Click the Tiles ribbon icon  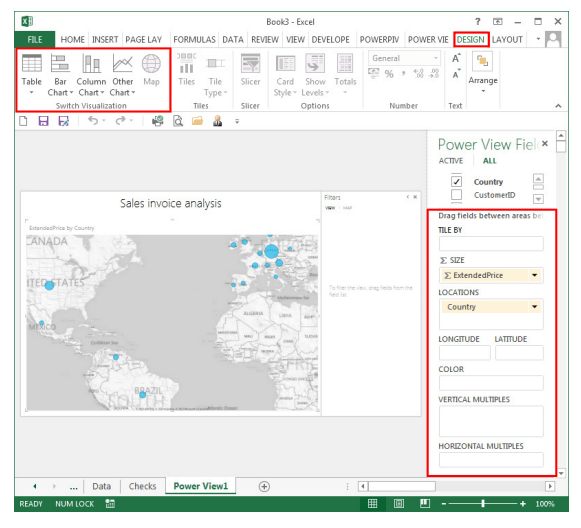[186, 70]
